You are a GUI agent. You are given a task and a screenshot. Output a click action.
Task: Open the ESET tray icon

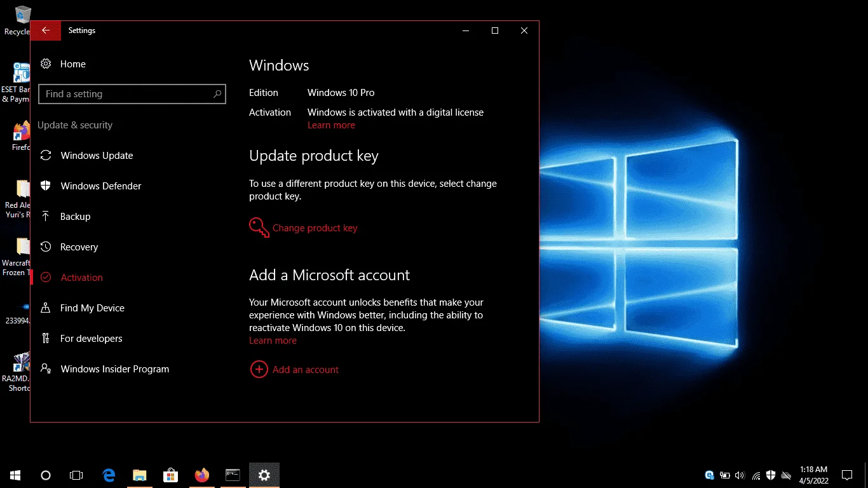710,475
